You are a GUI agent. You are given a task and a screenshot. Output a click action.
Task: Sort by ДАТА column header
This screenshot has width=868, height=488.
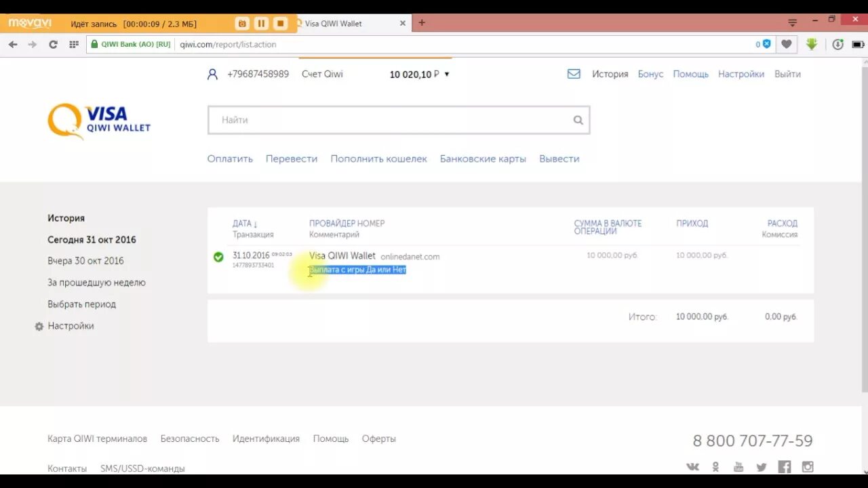pos(245,224)
